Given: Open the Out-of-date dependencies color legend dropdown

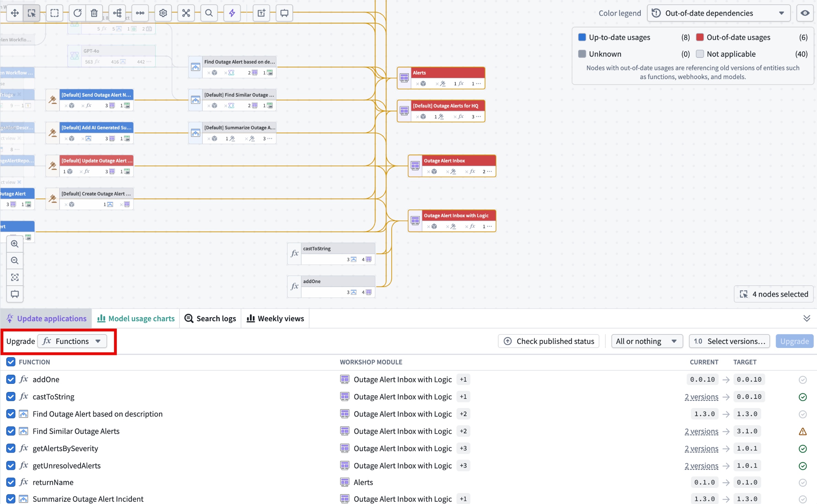Looking at the screenshot, I should coord(719,13).
